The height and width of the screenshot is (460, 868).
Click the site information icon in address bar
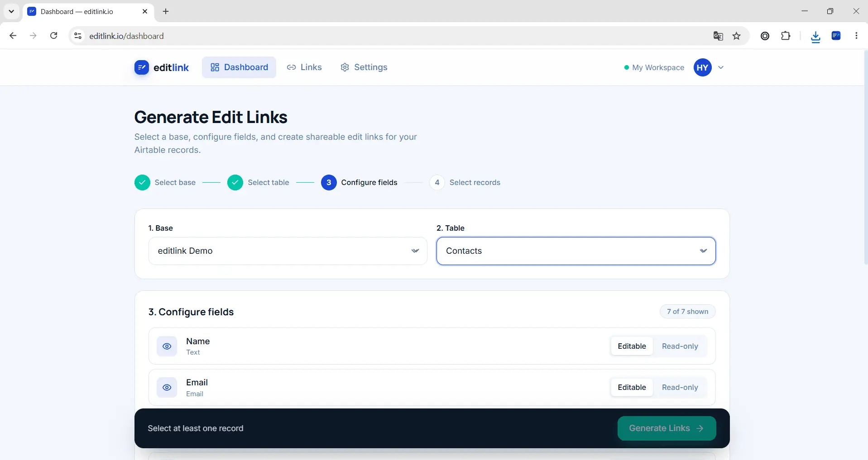pyautogui.click(x=78, y=36)
